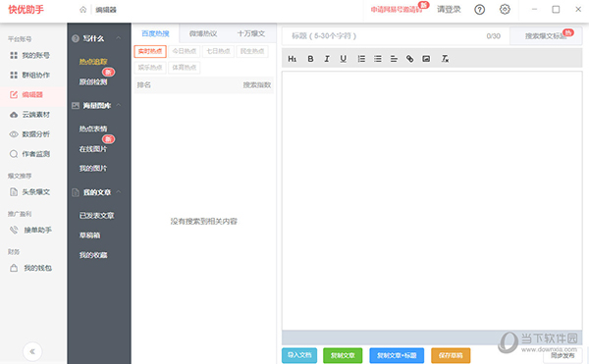Viewport: 589px width, 364px height.
Task: Open the 草稿箱 drafts box
Action: (x=89, y=235)
